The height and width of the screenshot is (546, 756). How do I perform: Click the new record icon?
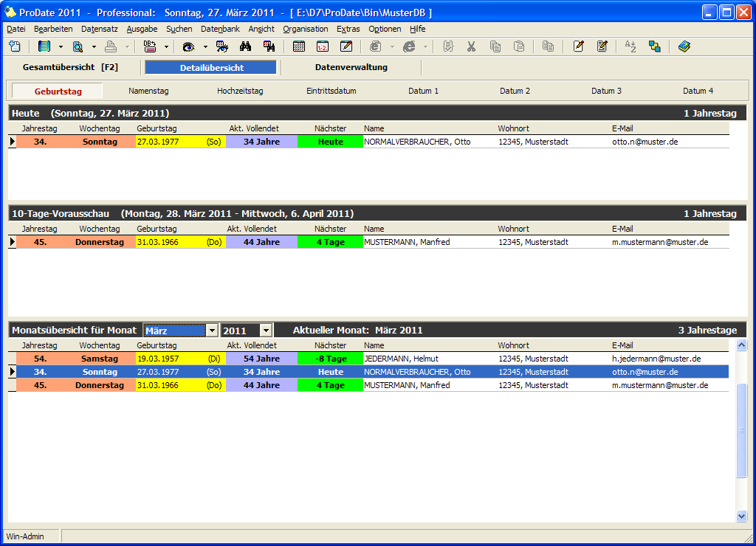pyautogui.click(x=15, y=46)
